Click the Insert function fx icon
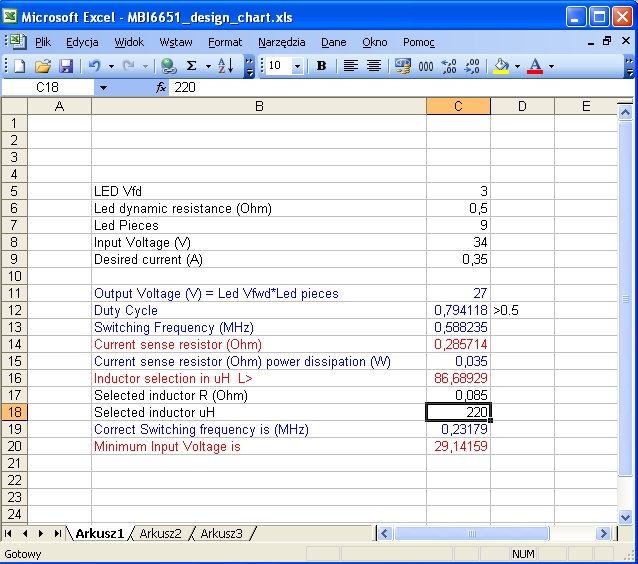 pos(161,88)
